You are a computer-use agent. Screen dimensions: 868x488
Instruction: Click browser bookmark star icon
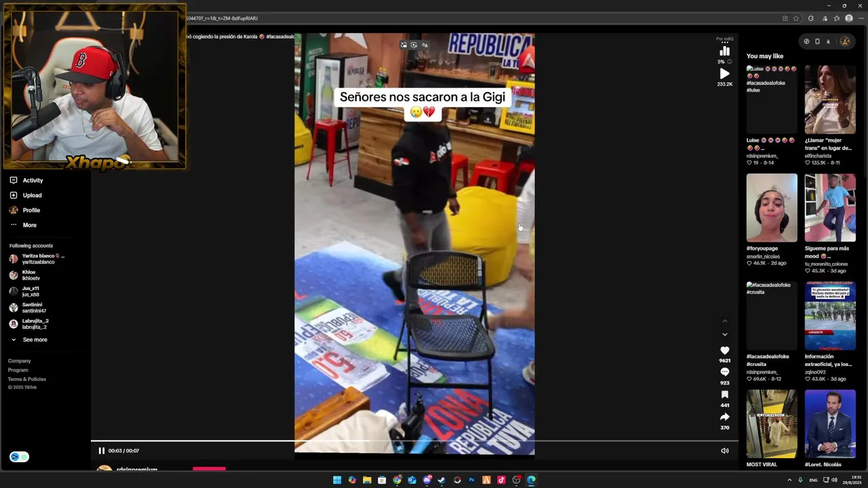[x=796, y=18]
